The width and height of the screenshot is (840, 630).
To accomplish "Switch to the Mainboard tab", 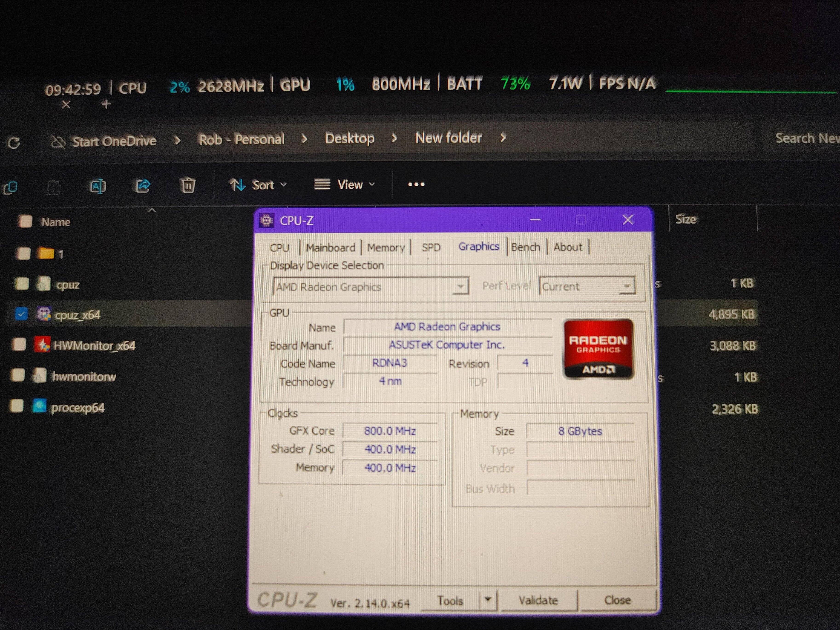I will click(x=330, y=247).
